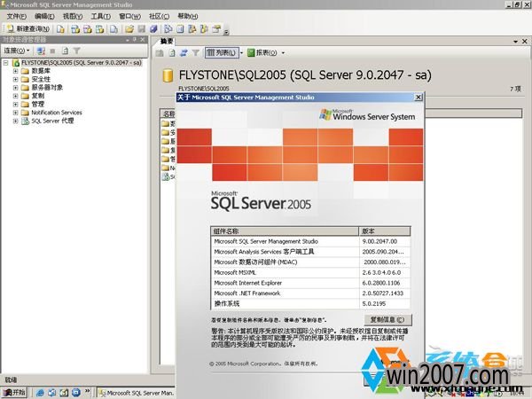Expand the 服务器对象 tree node
This screenshot has width=532, height=399.
coord(15,88)
